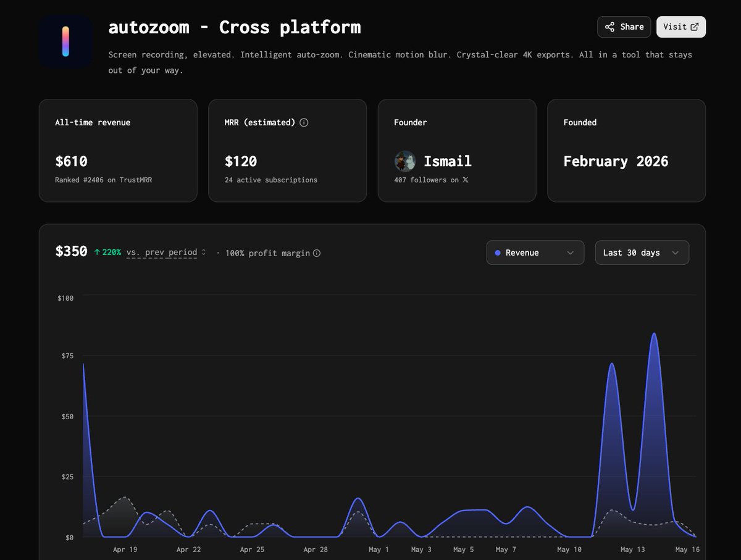Open the Last 30 days range dropdown
This screenshot has height=560, width=741.
[642, 253]
